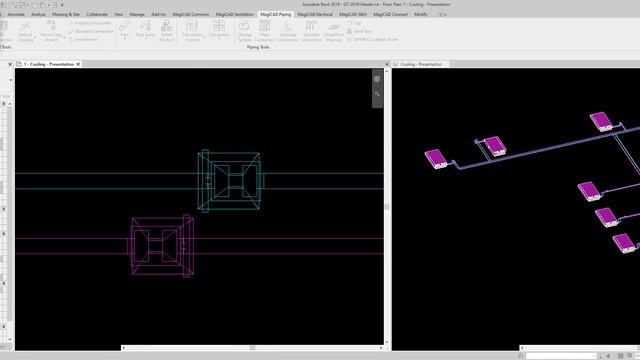Image resolution: width=640 pixels, height=360 pixels.
Task: Switch to Massing & Site tab
Action: [x=66, y=14]
